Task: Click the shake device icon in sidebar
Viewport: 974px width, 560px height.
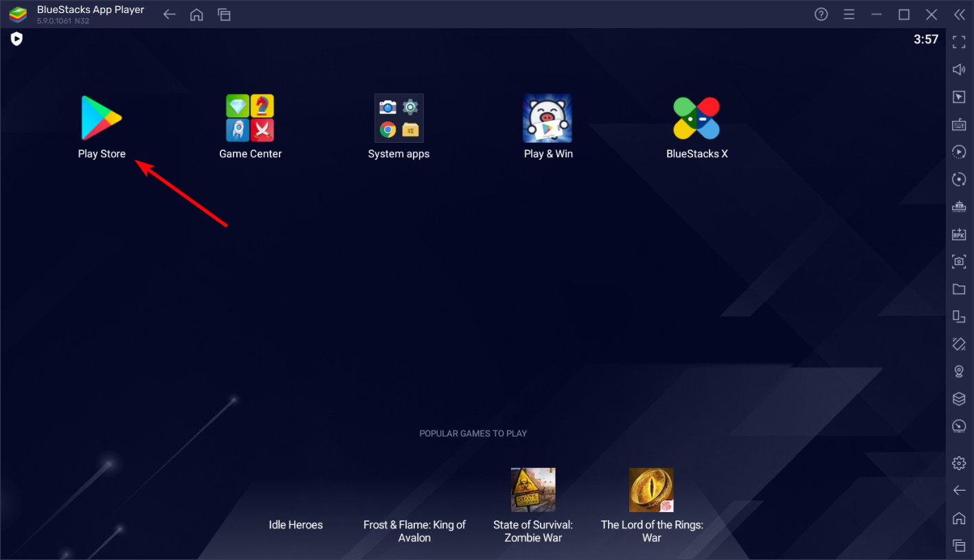Action: point(959,344)
